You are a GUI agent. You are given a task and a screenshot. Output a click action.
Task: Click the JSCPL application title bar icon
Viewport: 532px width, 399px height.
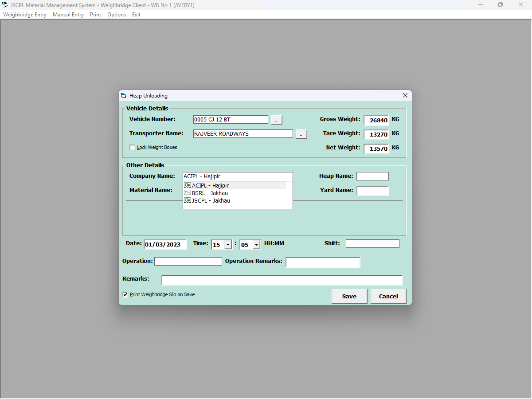pyautogui.click(x=5, y=5)
